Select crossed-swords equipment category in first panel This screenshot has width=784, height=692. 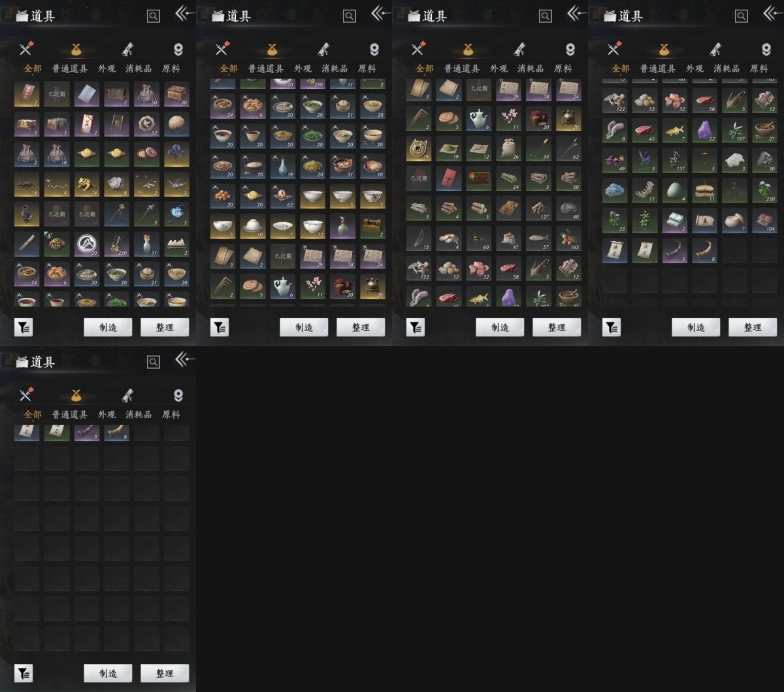point(26,48)
